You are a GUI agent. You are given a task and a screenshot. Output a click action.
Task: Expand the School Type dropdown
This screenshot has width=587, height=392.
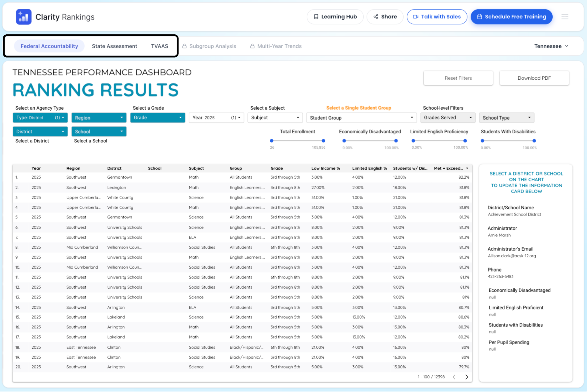[x=507, y=117]
